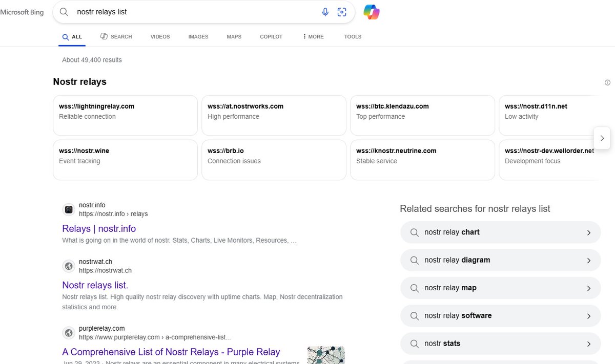Open Copilot colorful logo icon

tap(372, 12)
